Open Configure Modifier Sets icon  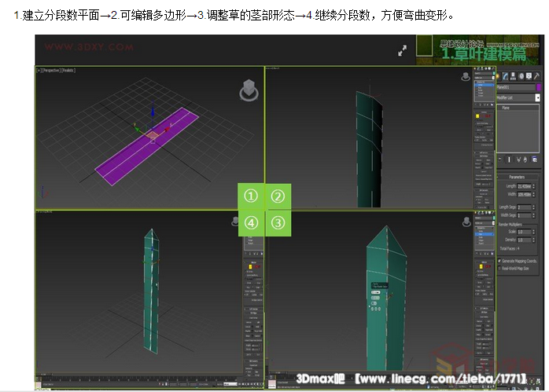pyautogui.click(x=535, y=159)
